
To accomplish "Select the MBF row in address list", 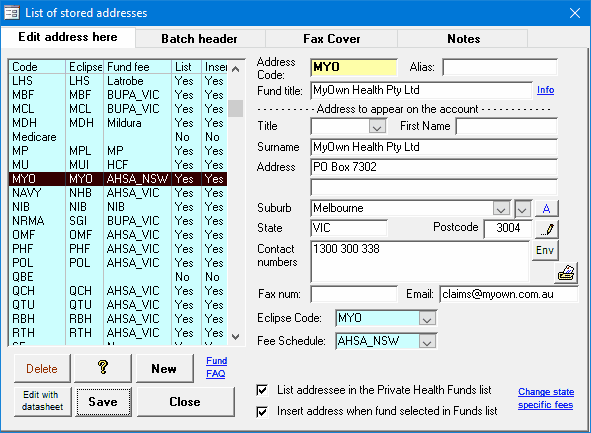I will coord(118,95).
